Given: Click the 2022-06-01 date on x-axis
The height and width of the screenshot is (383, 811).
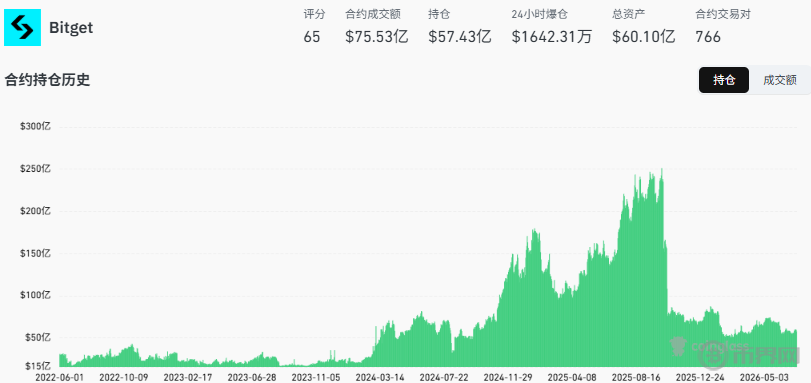Looking at the screenshot, I should coord(59,377).
